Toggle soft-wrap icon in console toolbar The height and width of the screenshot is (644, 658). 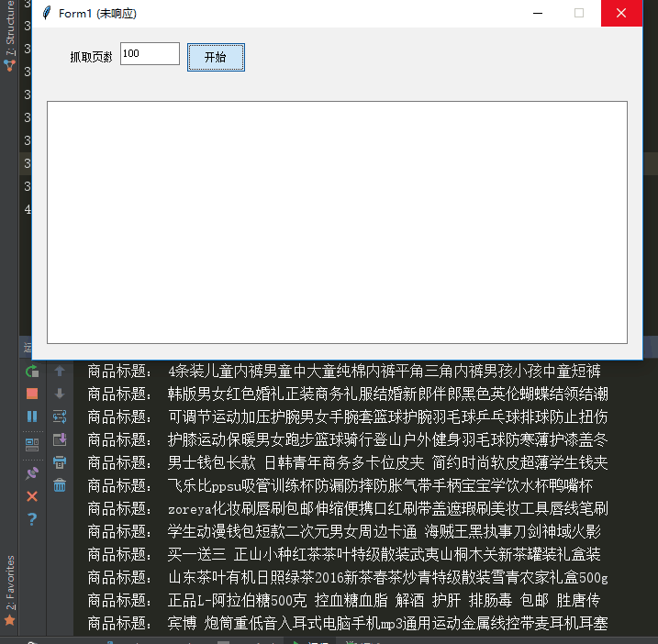point(60,416)
